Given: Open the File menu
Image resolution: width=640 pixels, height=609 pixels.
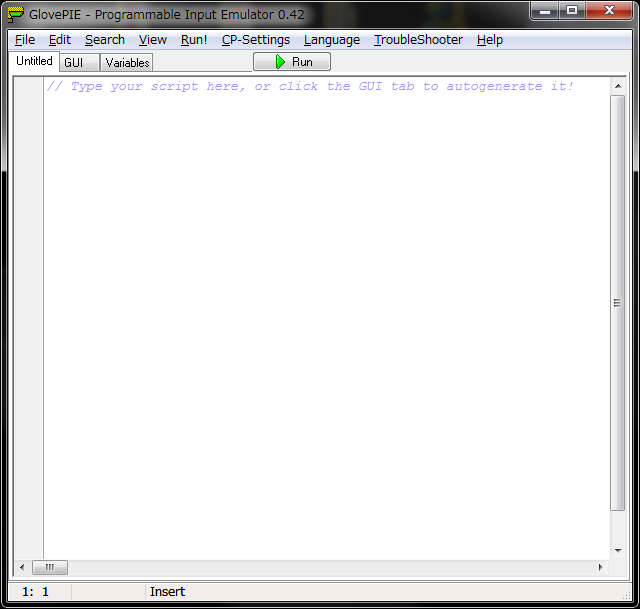Looking at the screenshot, I should 25,40.
